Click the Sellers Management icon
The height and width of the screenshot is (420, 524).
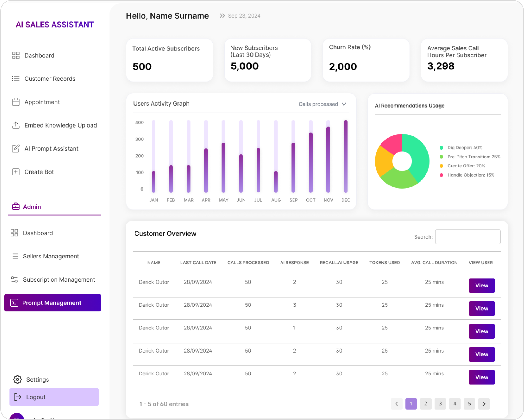(x=14, y=256)
